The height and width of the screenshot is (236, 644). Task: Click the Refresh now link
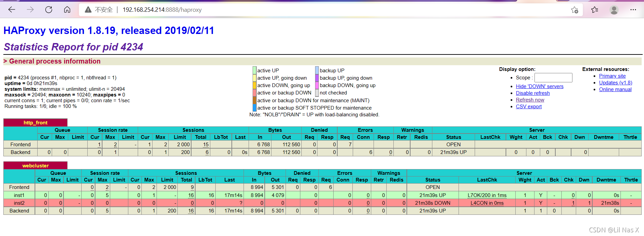530,100
